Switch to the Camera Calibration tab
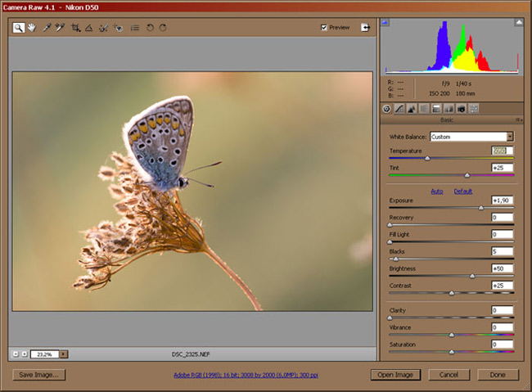This screenshot has width=532, height=392. 461,109
